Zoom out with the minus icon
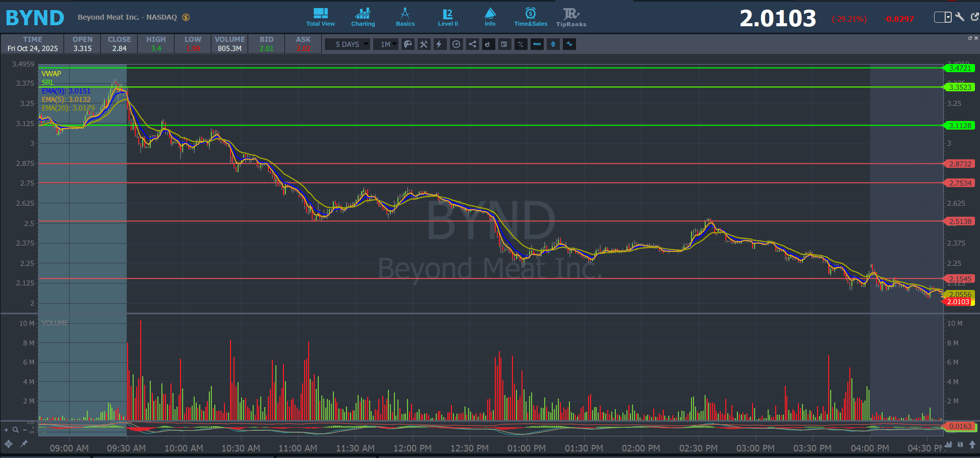 point(25,430)
